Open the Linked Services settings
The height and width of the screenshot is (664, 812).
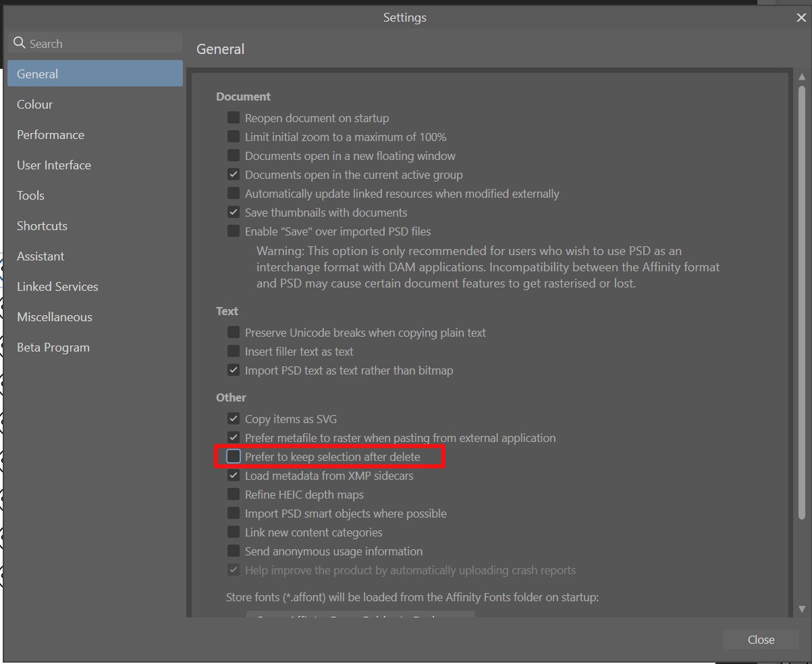[x=57, y=286]
